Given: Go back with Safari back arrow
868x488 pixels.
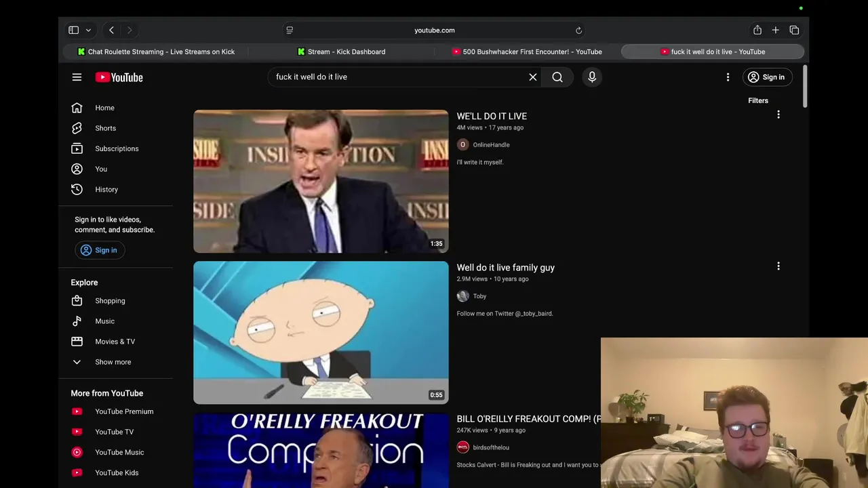Looking at the screenshot, I should [111, 30].
